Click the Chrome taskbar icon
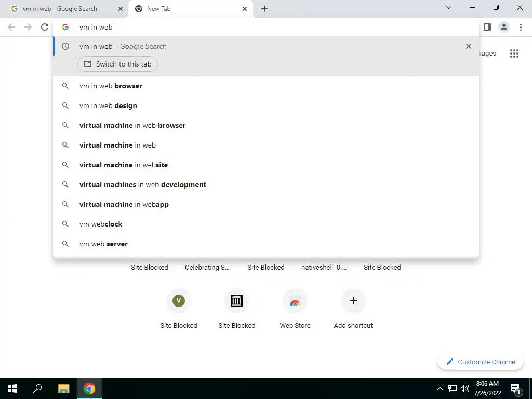The image size is (532, 399). 89,389
